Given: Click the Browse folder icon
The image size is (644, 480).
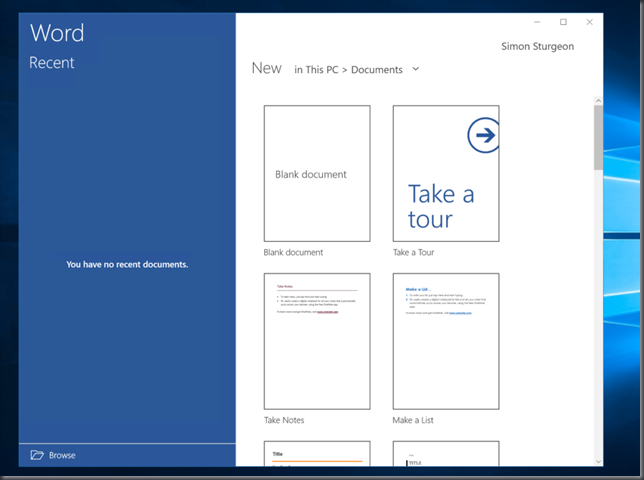Looking at the screenshot, I should tap(37, 455).
